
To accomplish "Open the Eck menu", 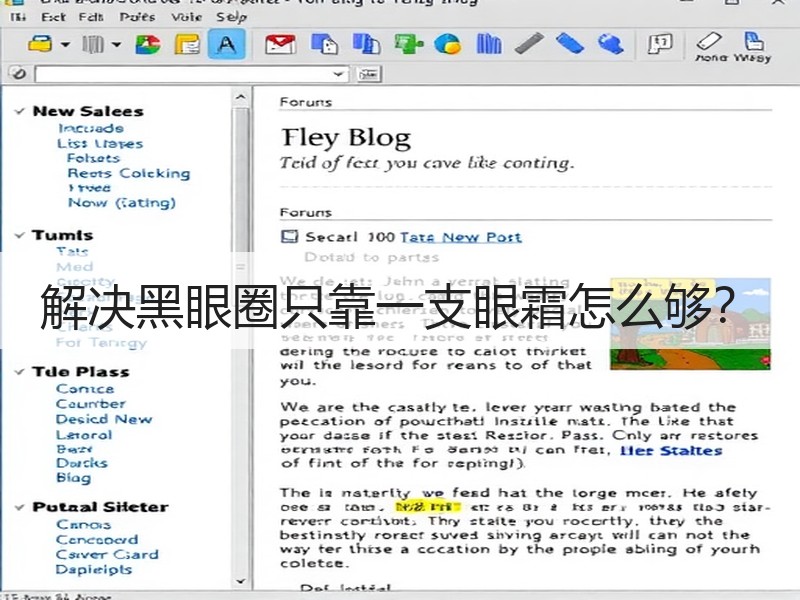I will click(x=53, y=17).
